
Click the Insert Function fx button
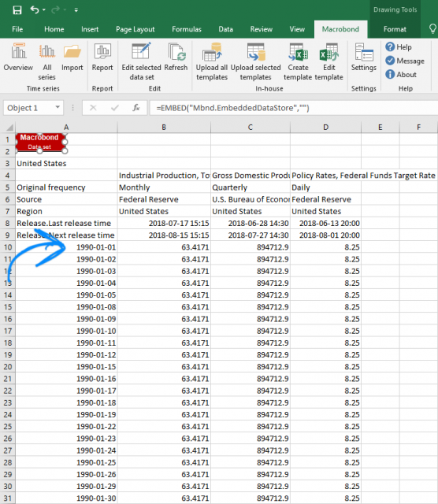[136, 108]
